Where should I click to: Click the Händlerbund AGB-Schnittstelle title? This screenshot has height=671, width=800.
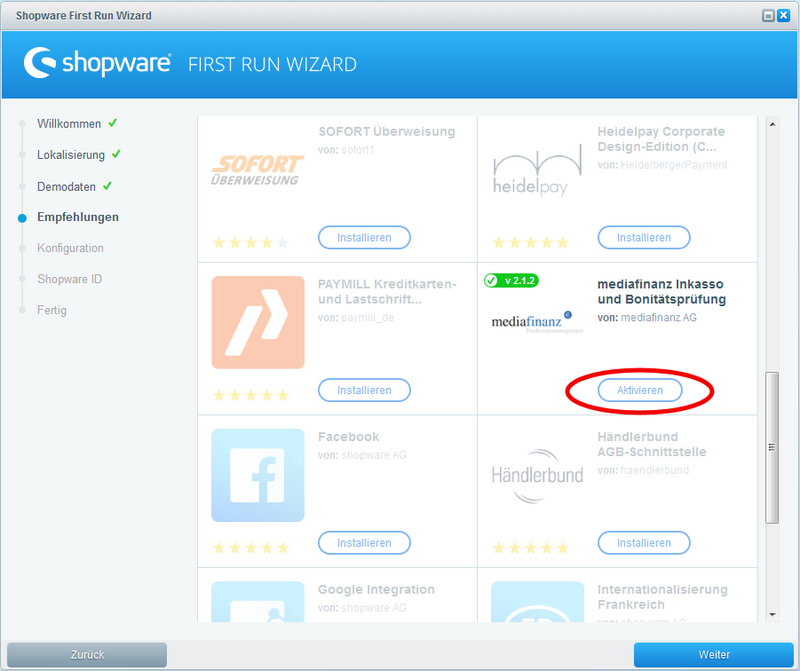(652, 444)
